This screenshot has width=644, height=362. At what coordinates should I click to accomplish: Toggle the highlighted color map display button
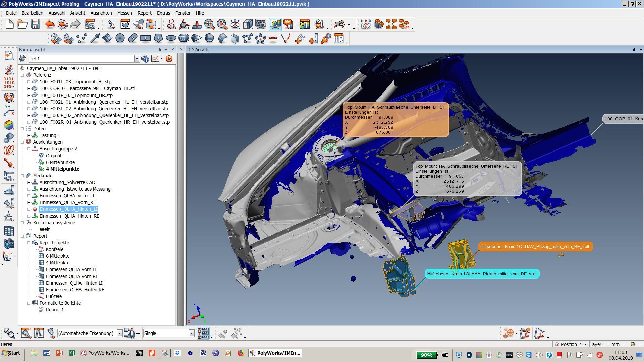(x=275, y=24)
